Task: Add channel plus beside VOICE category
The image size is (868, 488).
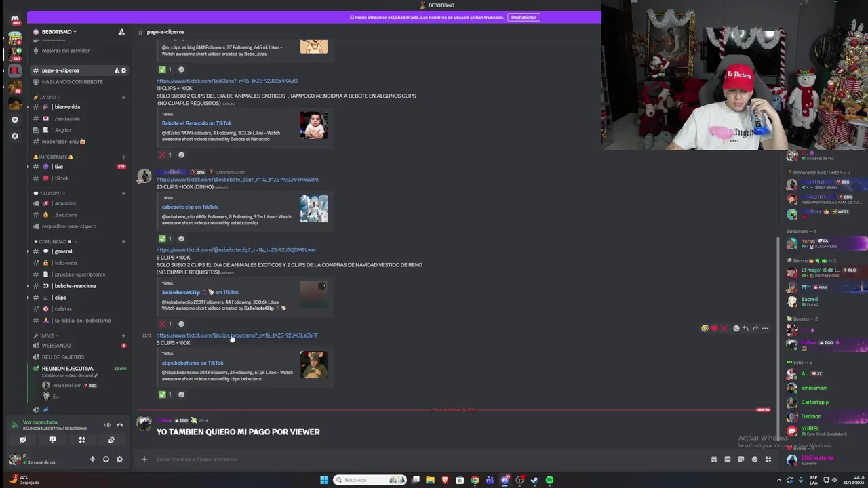Action: [x=123, y=335]
